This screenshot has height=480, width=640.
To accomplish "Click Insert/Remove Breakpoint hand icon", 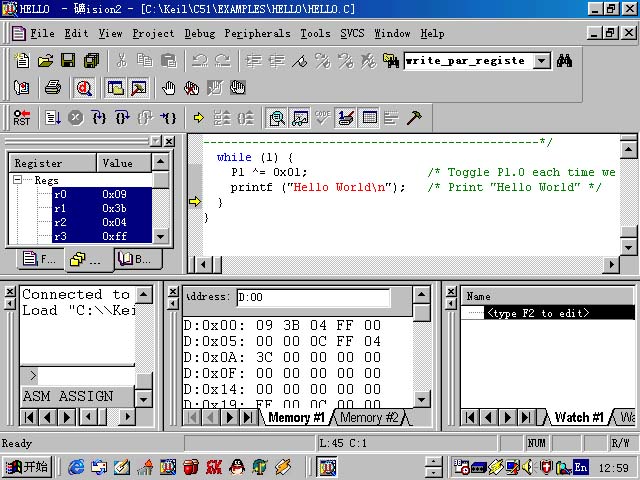I will click(168, 87).
